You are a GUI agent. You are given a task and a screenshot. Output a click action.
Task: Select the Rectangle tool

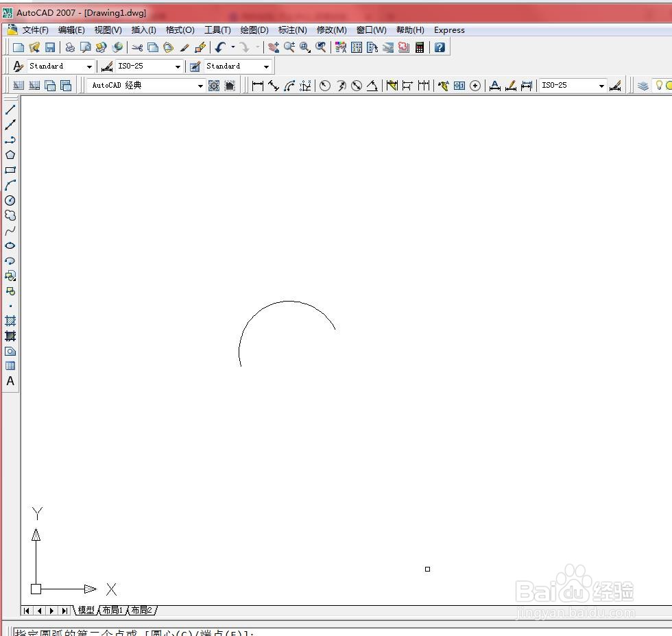10,170
